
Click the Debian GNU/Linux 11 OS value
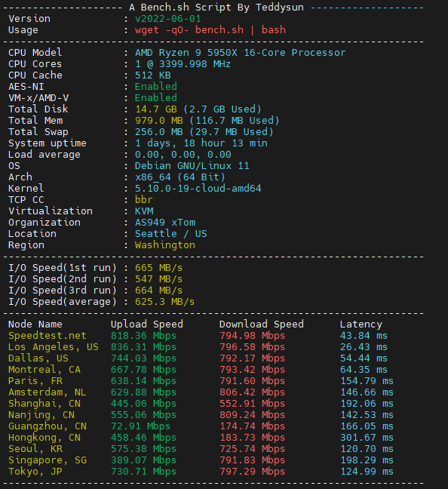coord(192,165)
